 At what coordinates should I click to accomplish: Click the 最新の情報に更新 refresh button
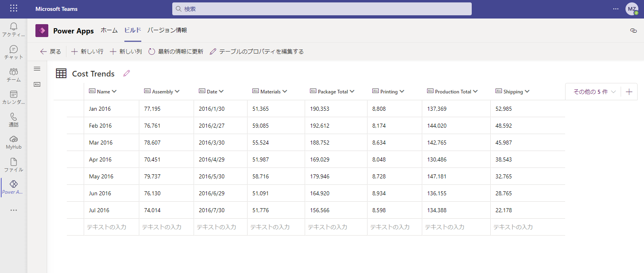(175, 52)
